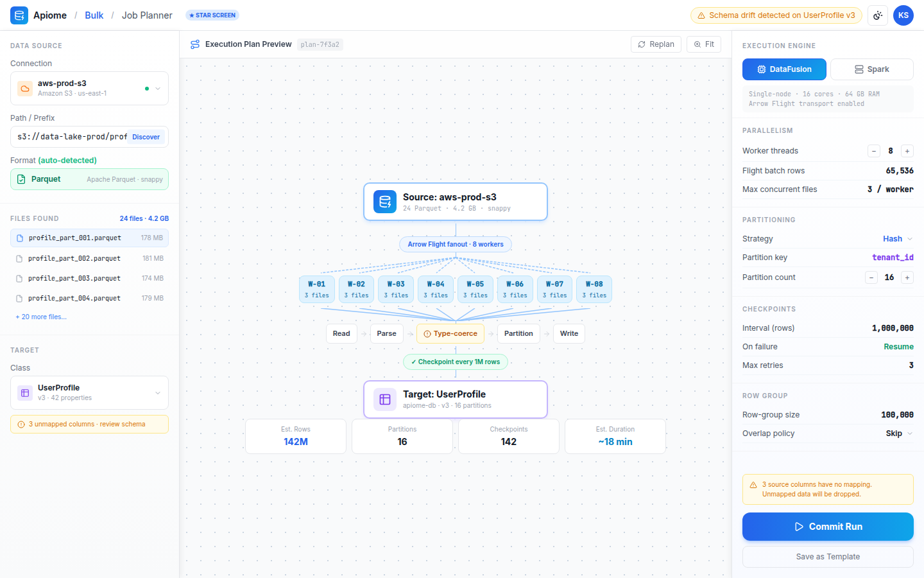Click the Partition pipeline stage
Viewport: 924px width, 578px height.
518,333
